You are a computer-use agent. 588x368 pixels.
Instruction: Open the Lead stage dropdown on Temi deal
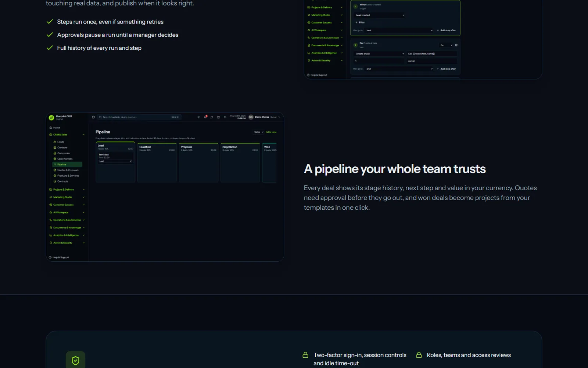[115, 161]
